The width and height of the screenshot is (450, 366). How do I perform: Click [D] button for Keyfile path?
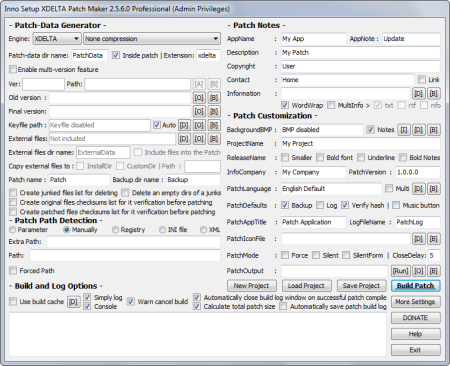tap(184, 125)
